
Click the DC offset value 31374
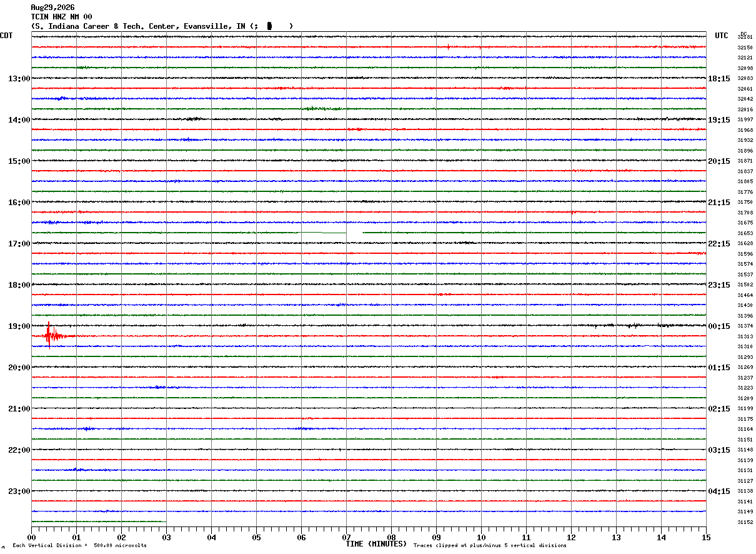point(745,326)
